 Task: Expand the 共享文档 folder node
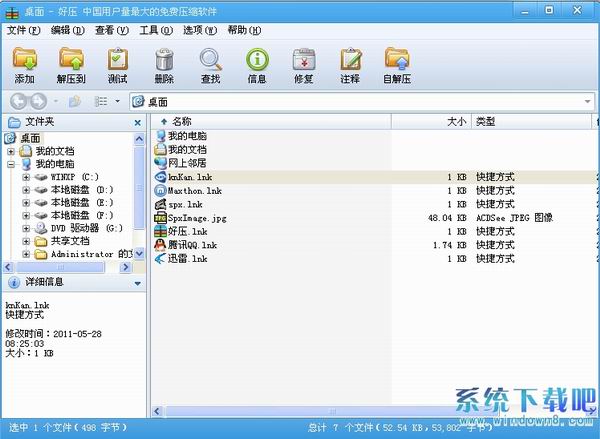[x=26, y=242]
